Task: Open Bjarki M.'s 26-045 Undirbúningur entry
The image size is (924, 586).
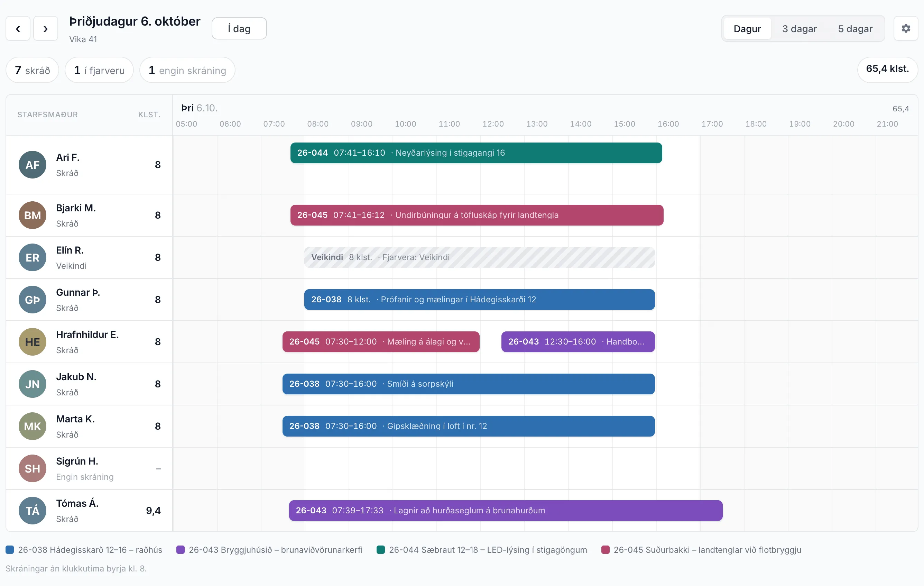Action: point(477,215)
